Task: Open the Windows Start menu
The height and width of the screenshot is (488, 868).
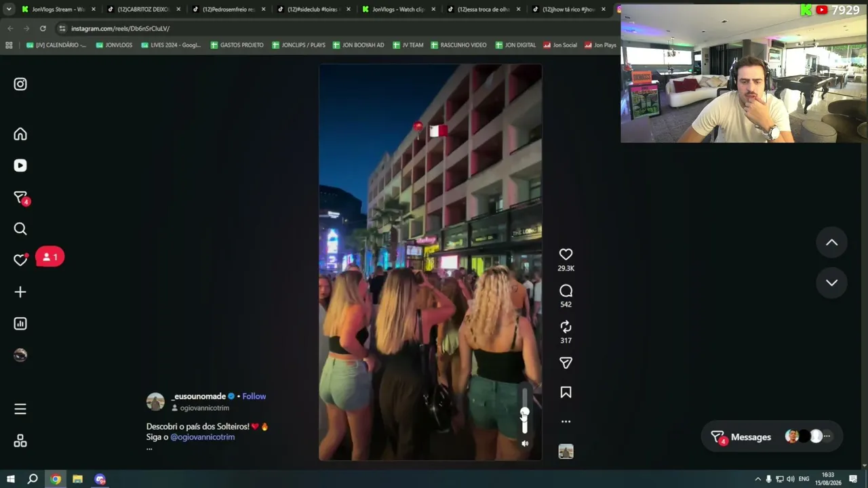Action: point(10,479)
